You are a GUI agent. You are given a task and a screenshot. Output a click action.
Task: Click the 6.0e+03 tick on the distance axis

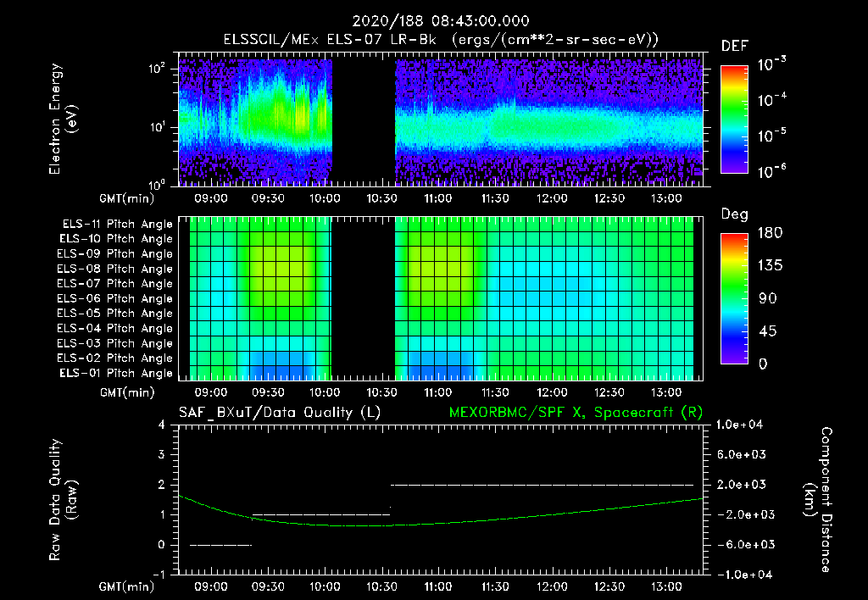tap(742, 455)
